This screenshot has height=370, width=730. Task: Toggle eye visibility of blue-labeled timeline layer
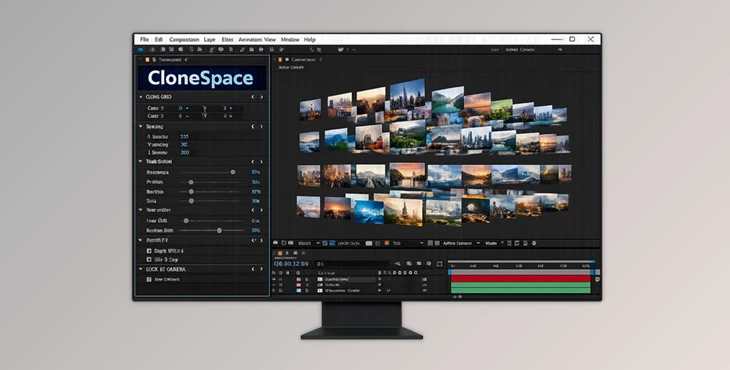click(274, 290)
